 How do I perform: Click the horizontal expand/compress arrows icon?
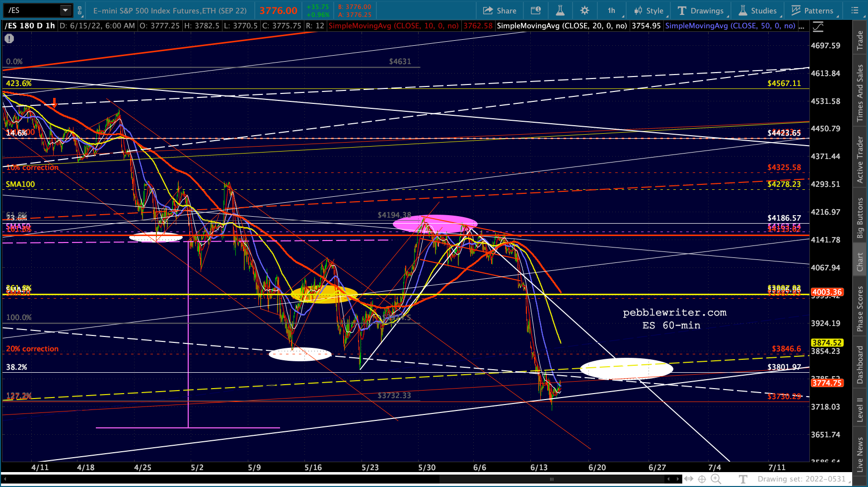688,479
